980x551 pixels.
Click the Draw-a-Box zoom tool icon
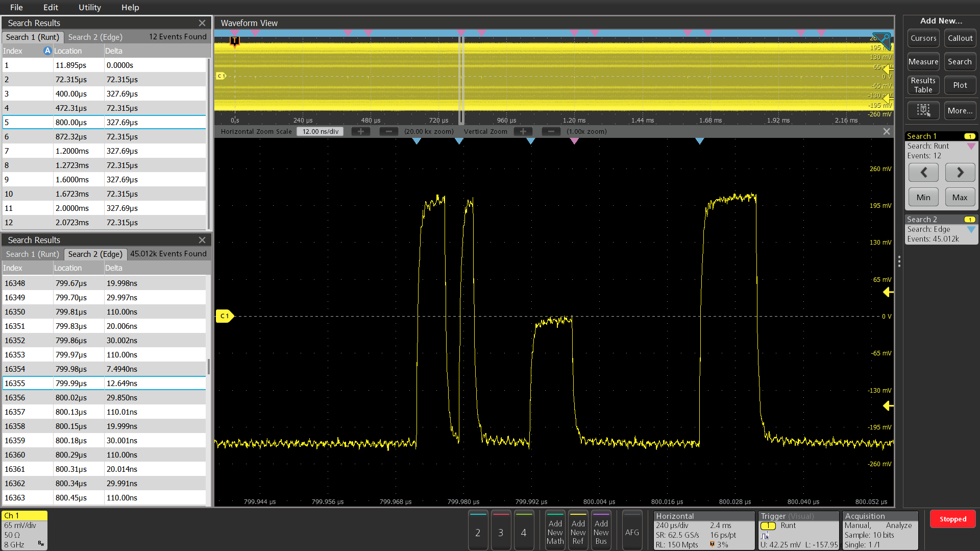point(923,110)
